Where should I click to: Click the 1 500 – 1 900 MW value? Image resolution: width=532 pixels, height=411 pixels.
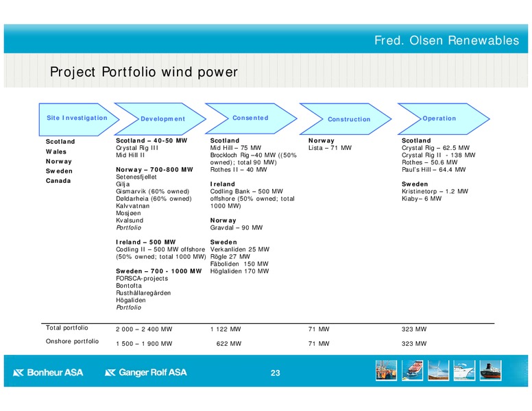click(144, 344)
